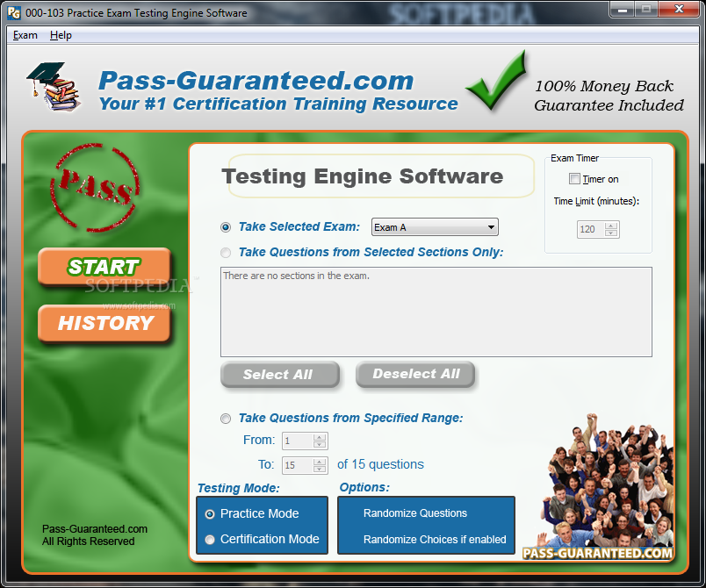Start the exam with START button
The height and width of the screenshot is (588, 706).
tap(104, 266)
